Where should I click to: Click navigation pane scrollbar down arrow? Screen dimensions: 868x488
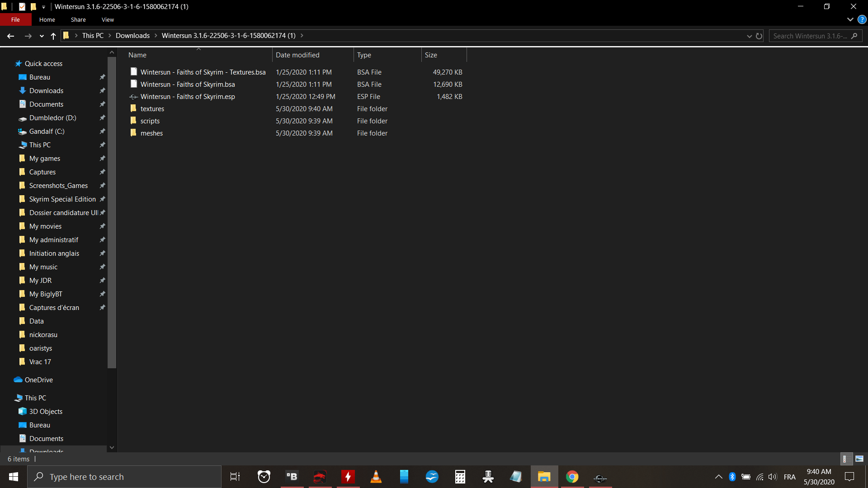click(112, 448)
